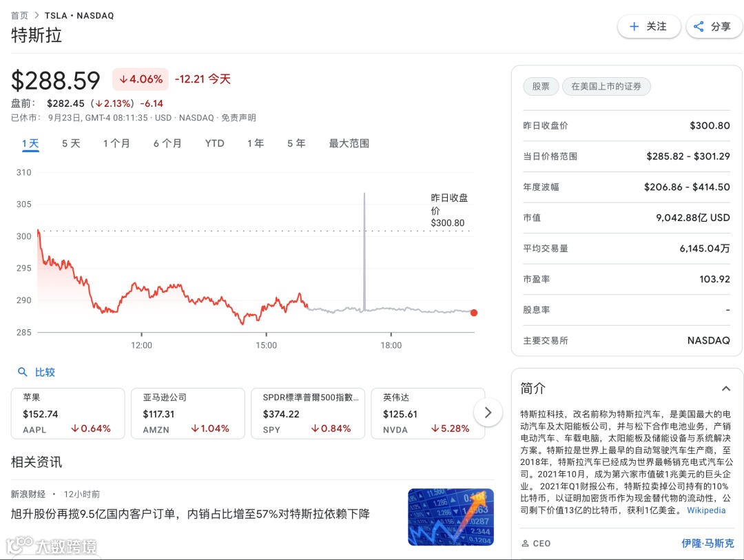Viewport: 744px width, 560px height.
Task: Click the news article stock-chart thumbnail
Action: pos(451,517)
